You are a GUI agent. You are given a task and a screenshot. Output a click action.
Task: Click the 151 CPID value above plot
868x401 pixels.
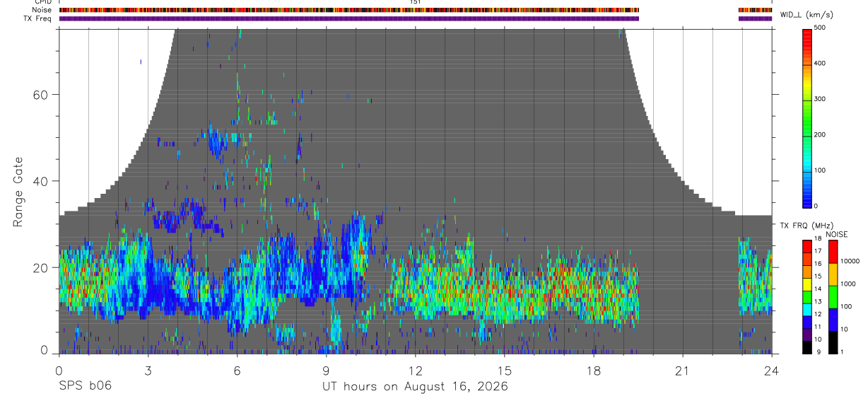pos(416,2)
